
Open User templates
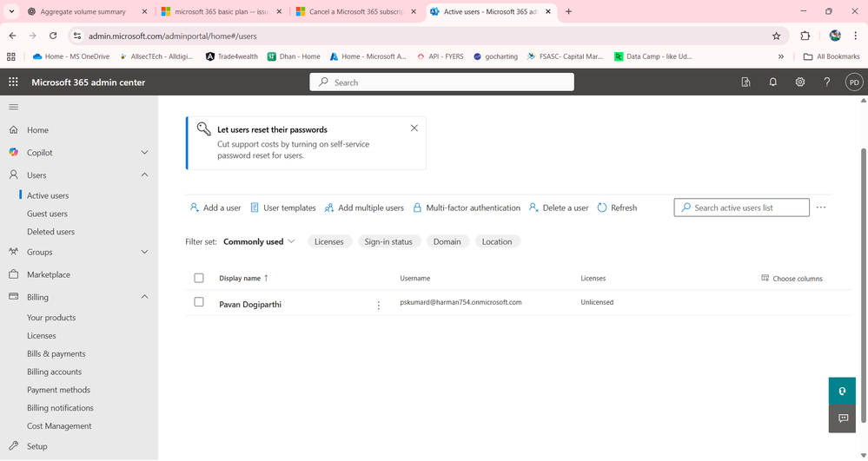point(283,207)
